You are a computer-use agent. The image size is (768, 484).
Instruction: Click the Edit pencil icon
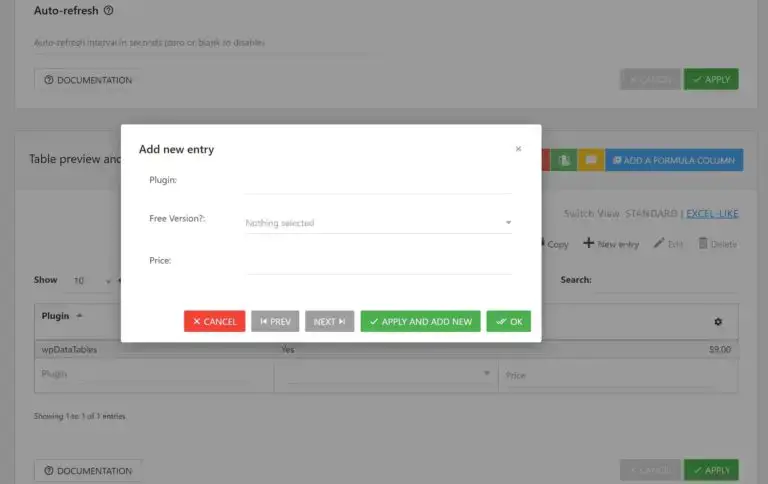659,243
